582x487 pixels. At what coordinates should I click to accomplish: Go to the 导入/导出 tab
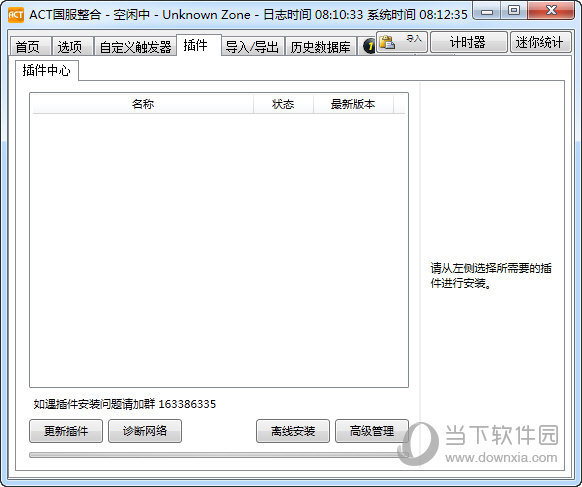coord(252,46)
